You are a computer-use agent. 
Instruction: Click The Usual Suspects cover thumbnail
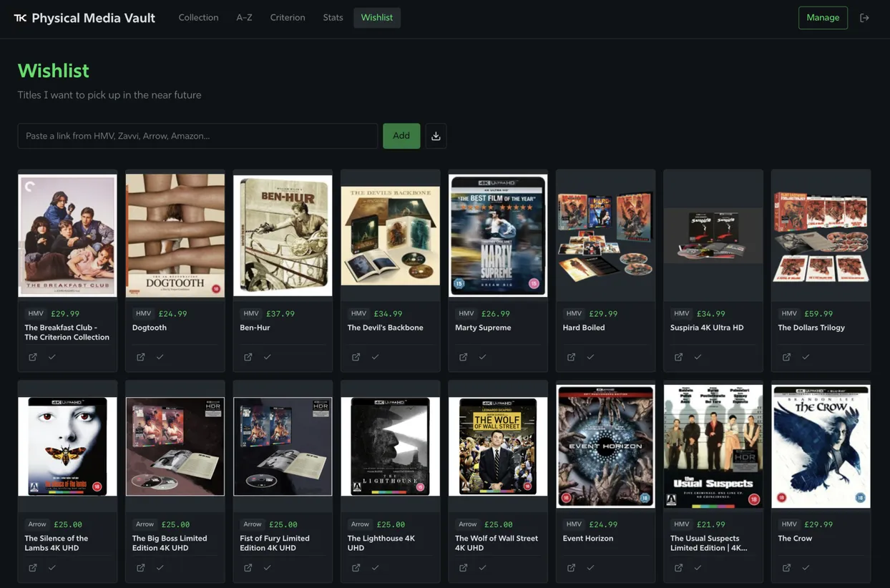coord(713,446)
